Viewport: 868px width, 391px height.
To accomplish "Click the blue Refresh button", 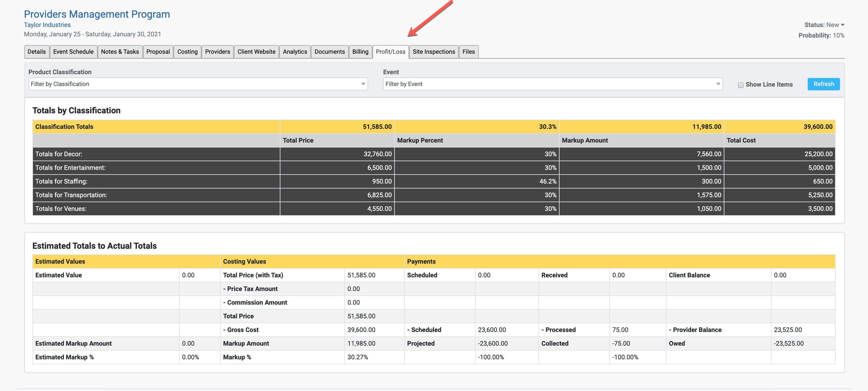I will (x=824, y=84).
